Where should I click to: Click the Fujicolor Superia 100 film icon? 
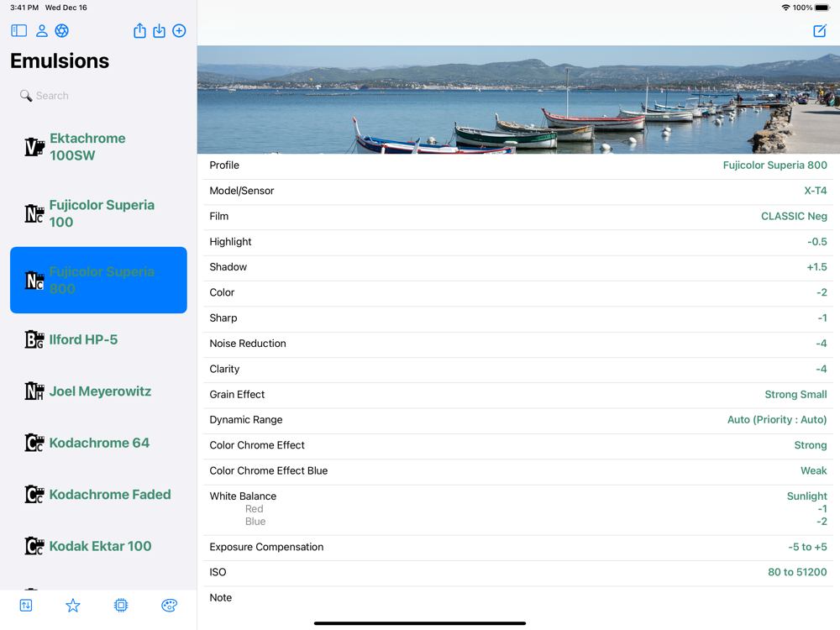coord(34,213)
